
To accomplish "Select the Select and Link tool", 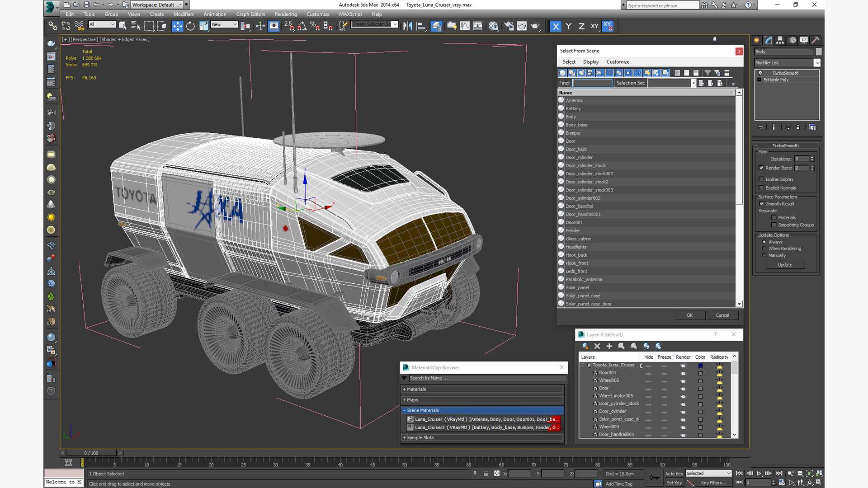I will coord(53,26).
